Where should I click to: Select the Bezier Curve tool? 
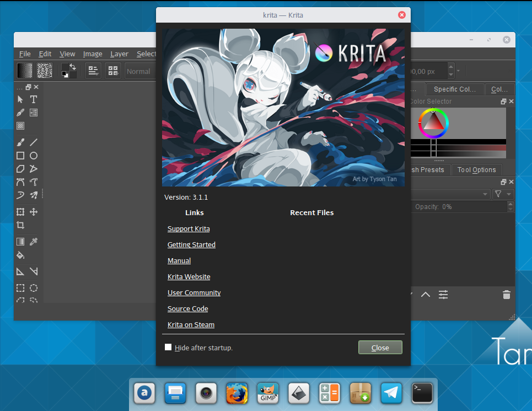point(20,182)
